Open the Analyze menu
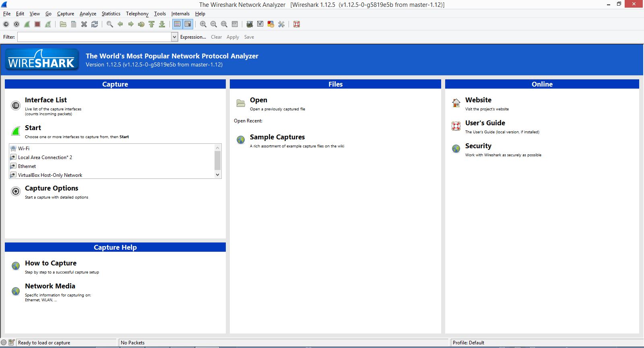Screen dimensions: 644x348 pyautogui.click(x=88, y=14)
